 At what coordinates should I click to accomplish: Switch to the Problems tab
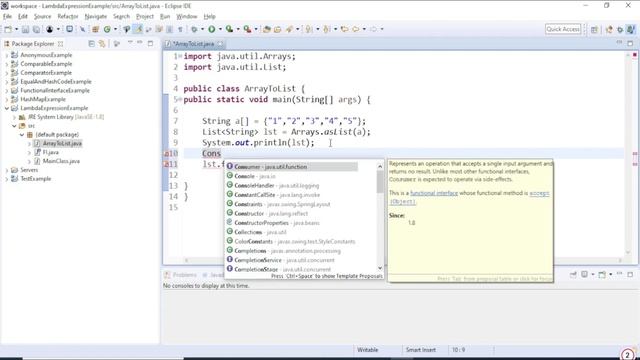(180, 275)
